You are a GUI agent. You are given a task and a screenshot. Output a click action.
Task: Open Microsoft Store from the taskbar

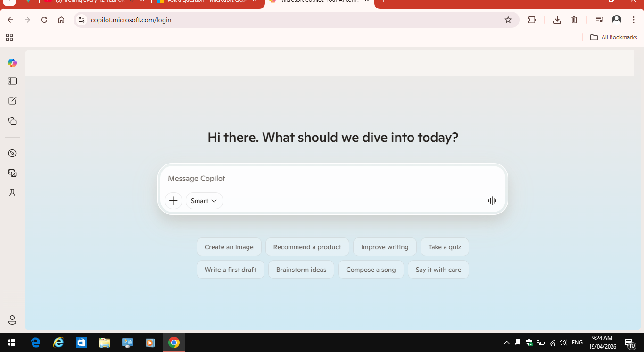(82, 343)
